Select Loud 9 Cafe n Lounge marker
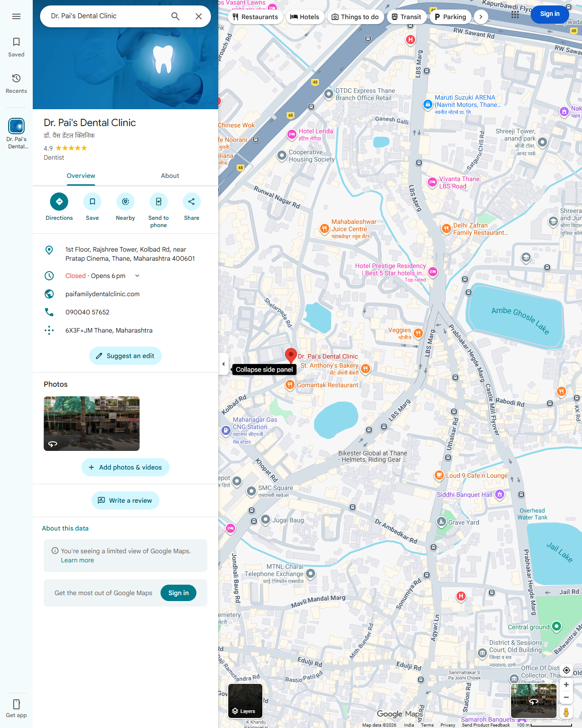582x728 pixels. pyautogui.click(x=439, y=475)
